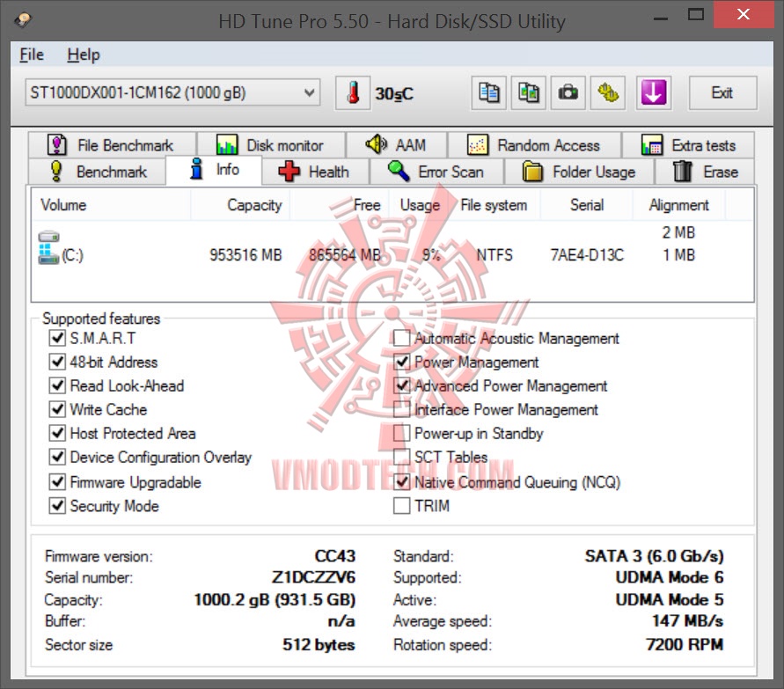The image size is (784, 689).
Task: Click the SATA 3 (6.0 Gb/s) standard value
Action: tap(655, 556)
